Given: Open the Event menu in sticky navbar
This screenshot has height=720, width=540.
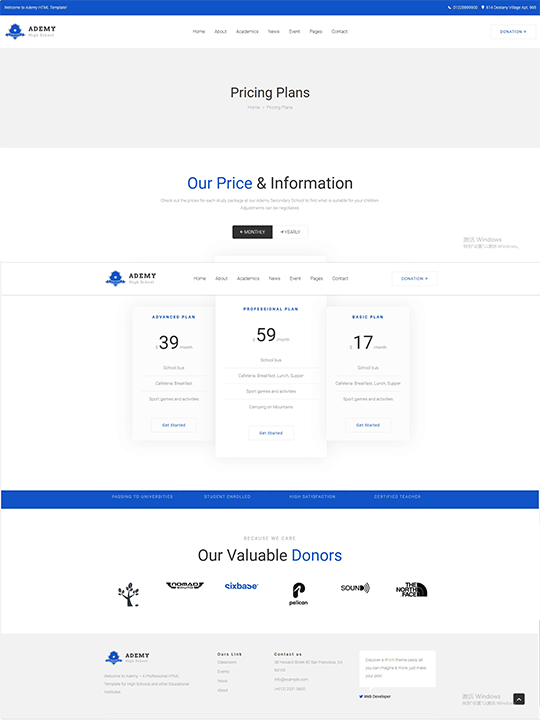Looking at the screenshot, I should pos(295,279).
